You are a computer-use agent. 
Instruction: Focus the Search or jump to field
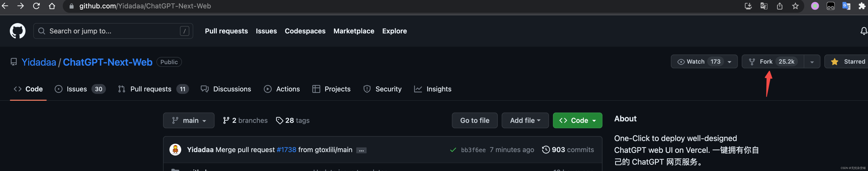point(113,31)
